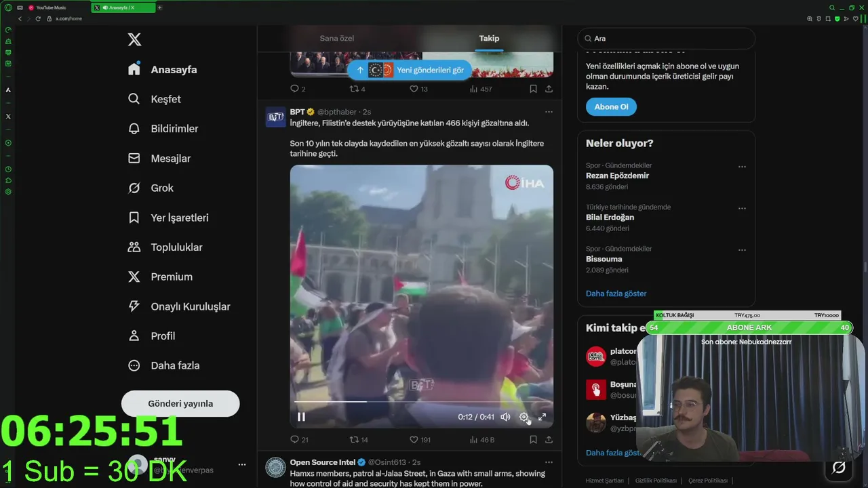The width and height of the screenshot is (868, 488).
Task: Repost the BPT post
Action: [359, 440]
